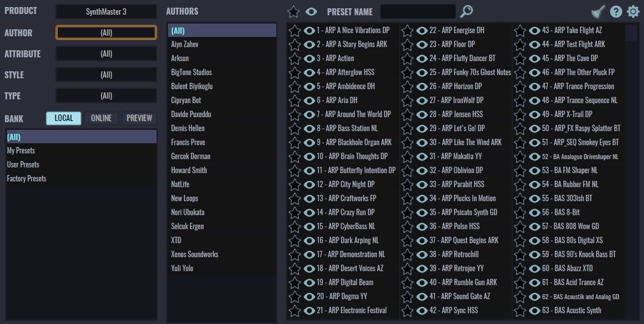
Task: Toggle eye on 38 - ARP Retrochill
Action: click(x=422, y=255)
